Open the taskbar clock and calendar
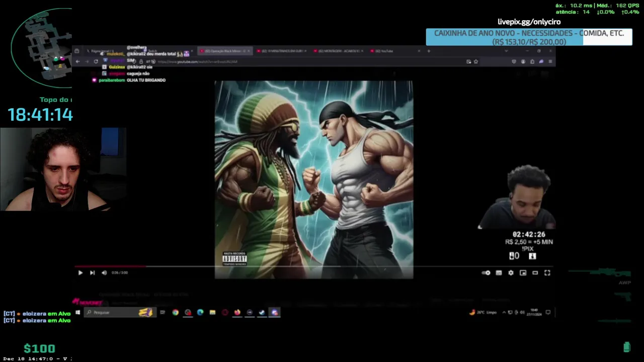Image resolution: width=644 pixels, height=362 pixels. pos(534,312)
